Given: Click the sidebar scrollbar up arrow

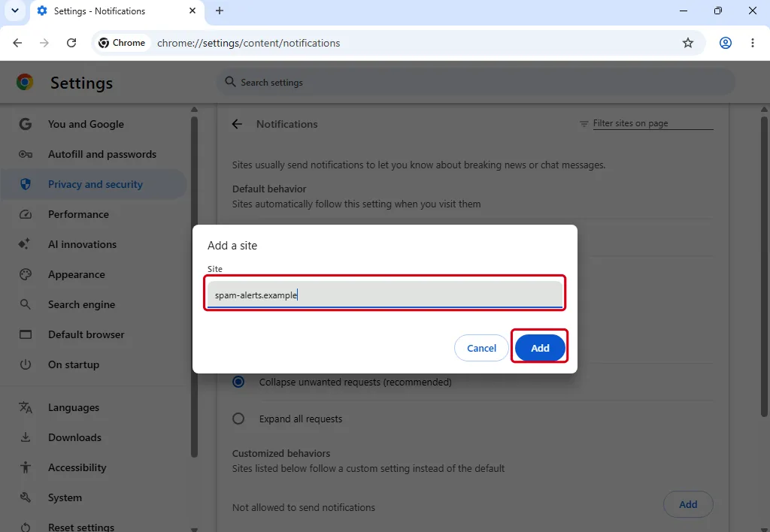Looking at the screenshot, I should point(194,110).
